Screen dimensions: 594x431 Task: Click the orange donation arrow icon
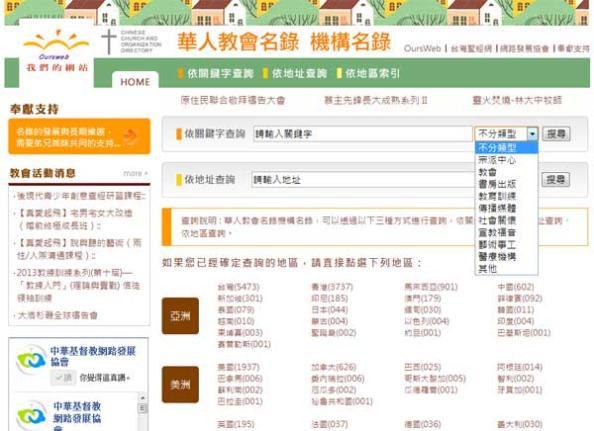point(131,136)
